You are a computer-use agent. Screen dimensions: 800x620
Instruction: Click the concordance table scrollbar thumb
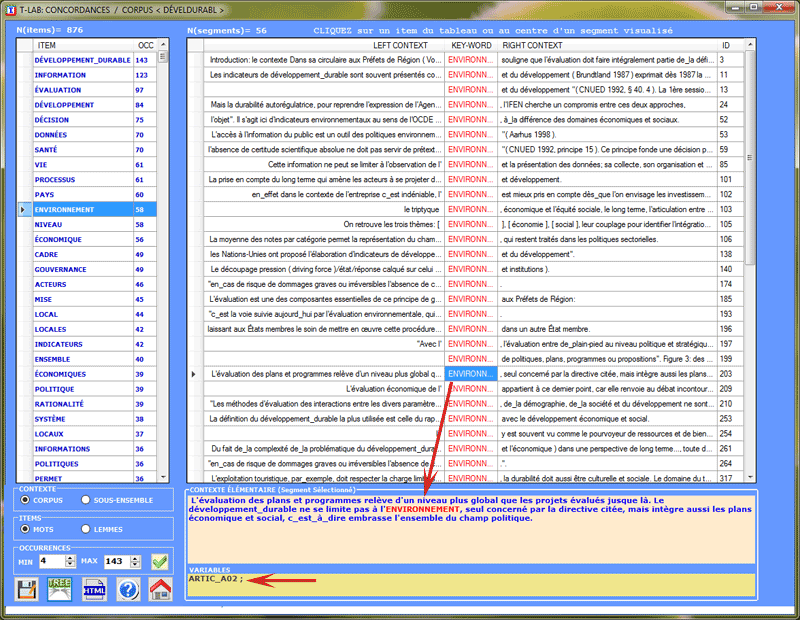pyautogui.click(x=750, y=157)
